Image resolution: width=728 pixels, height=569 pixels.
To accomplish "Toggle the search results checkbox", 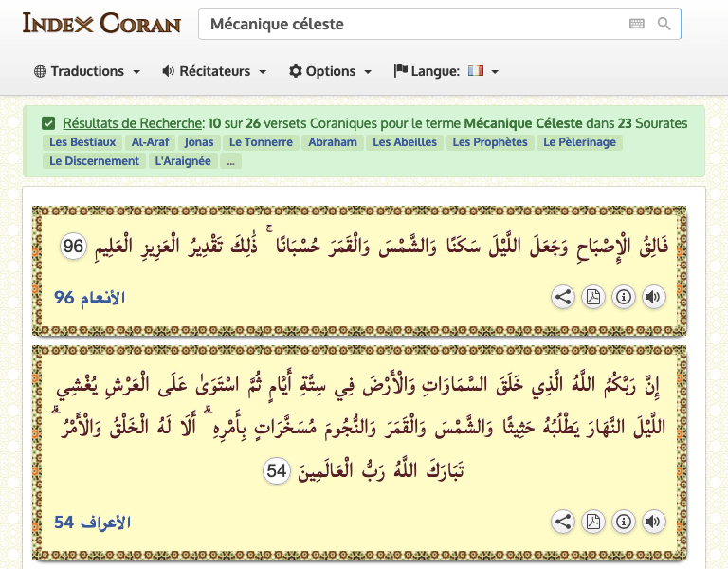I will (48, 123).
